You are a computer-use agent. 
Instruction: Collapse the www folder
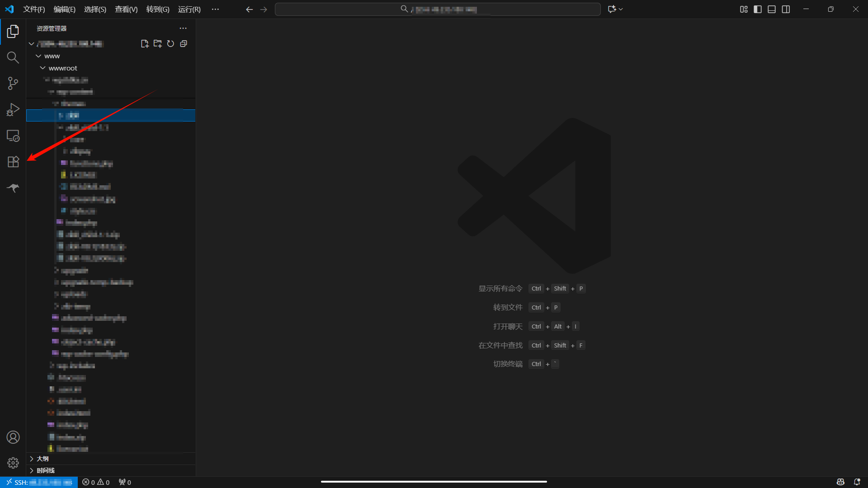(x=52, y=56)
